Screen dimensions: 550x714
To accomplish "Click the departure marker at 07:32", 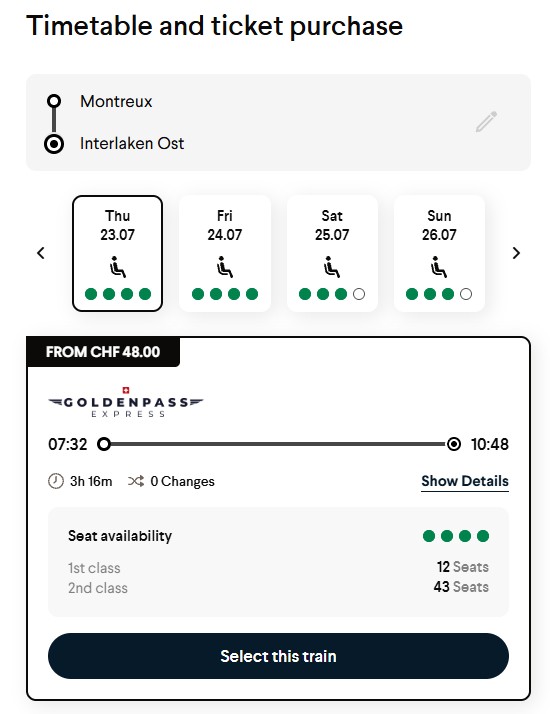I will [104, 444].
